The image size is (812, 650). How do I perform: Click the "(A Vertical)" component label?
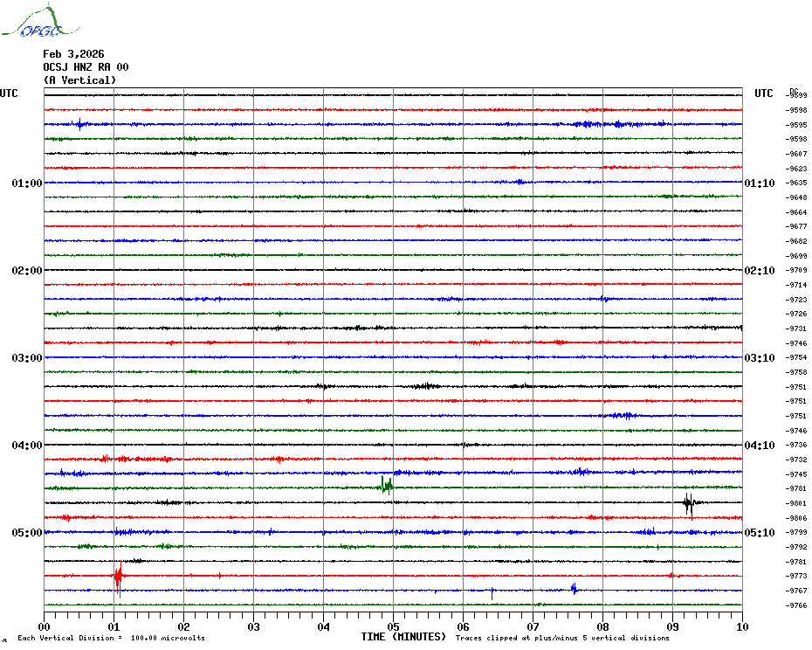coord(79,80)
